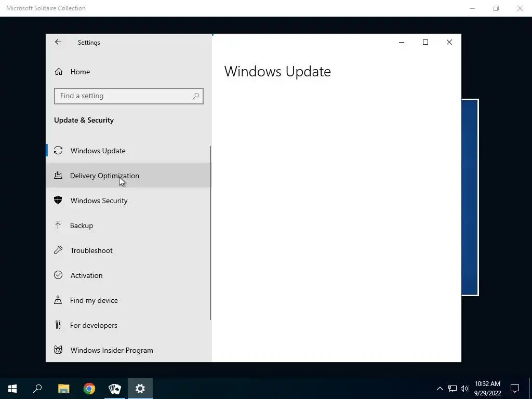Click the Windows Insider cat icon

[x=58, y=350]
